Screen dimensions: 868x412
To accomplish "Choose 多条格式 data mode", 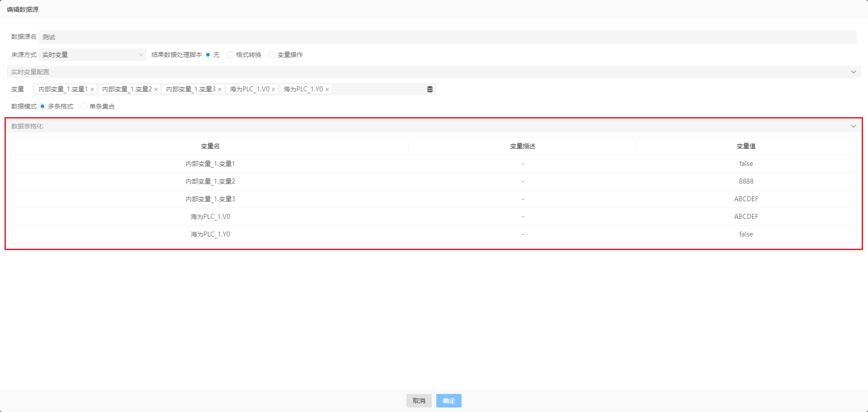I will (x=42, y=106).
